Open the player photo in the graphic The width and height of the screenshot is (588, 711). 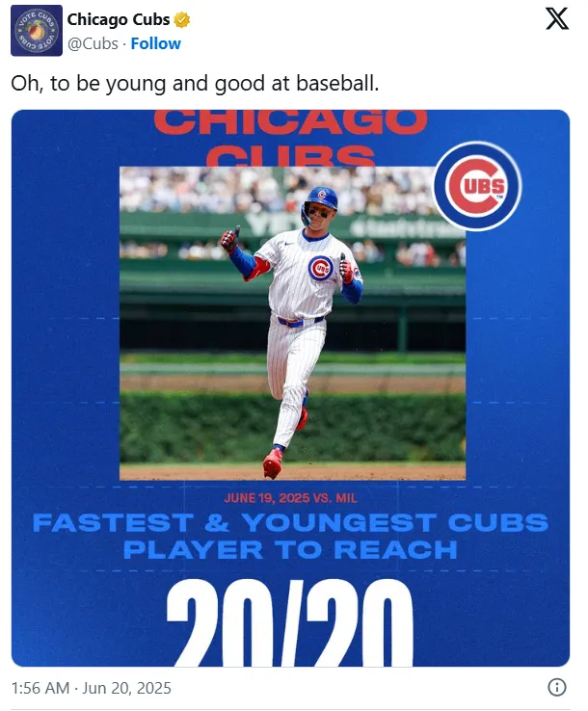(x=293, y=324)
